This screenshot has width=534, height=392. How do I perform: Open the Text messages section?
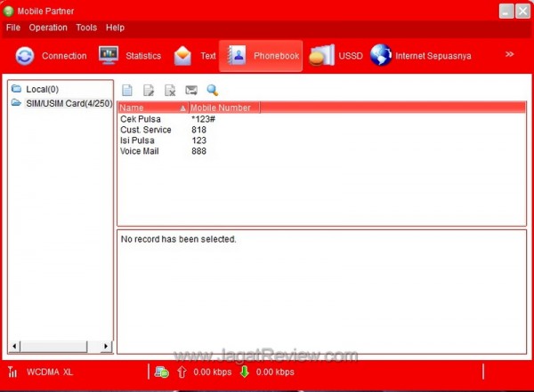tap(195, 56)
